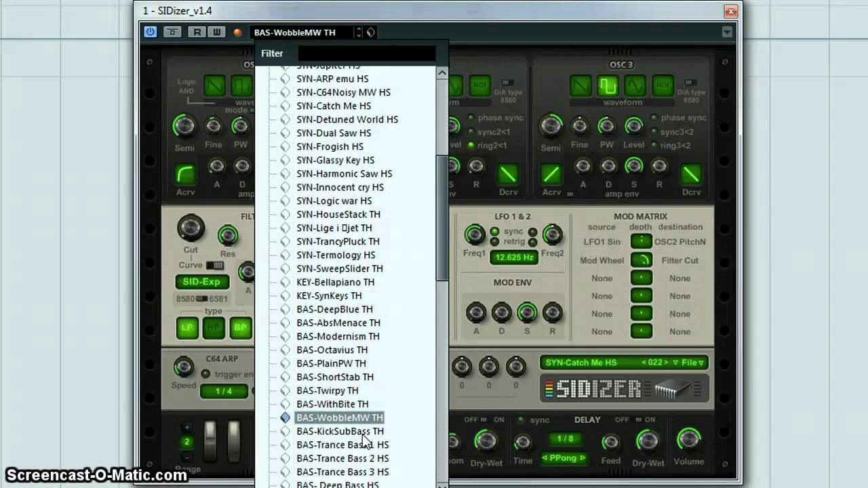
Task: Click the Filter Cut destination label
Action: tap(680, 260)
